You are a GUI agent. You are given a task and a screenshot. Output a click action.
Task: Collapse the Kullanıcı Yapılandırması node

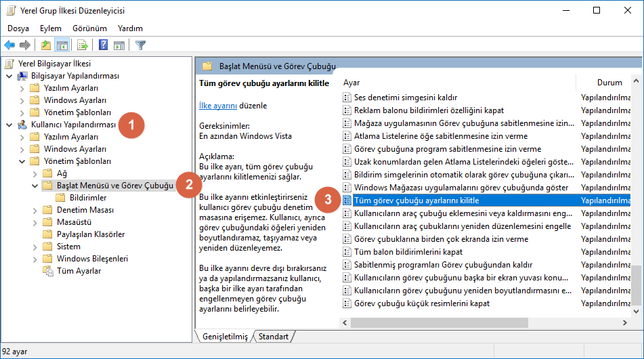[9, 125]
